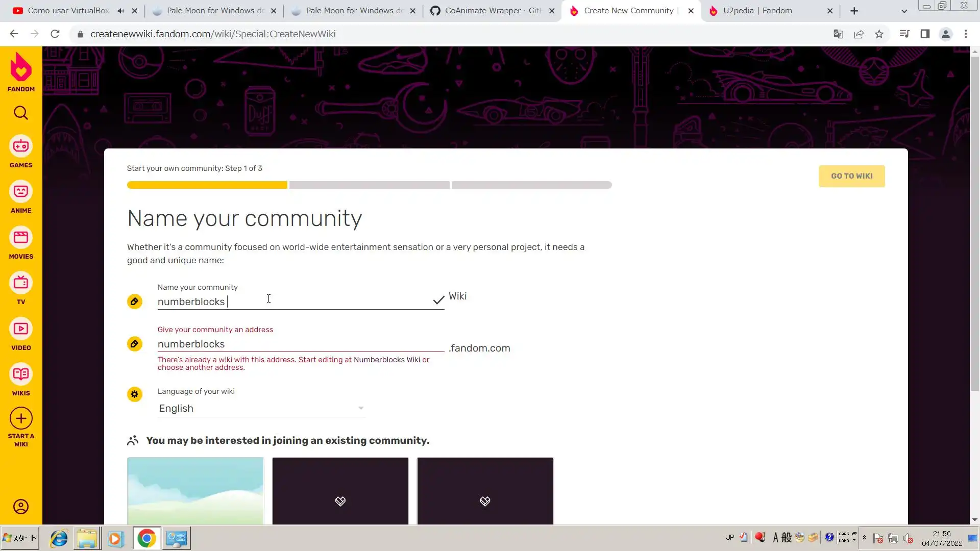Open the TV section icon
The width and height of the screenshot is (980, 551).
[21, 284]
